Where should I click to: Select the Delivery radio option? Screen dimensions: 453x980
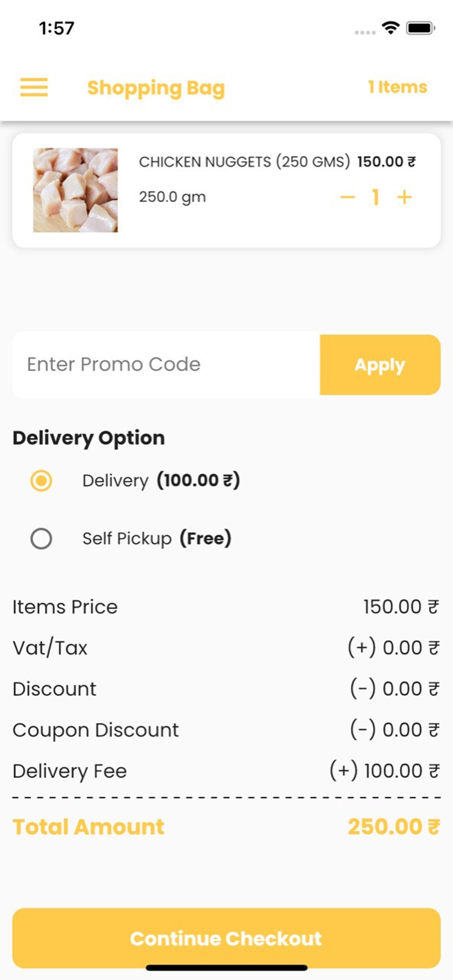(41, 481)
